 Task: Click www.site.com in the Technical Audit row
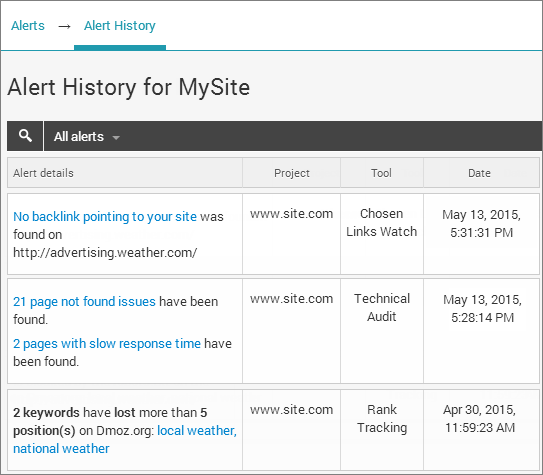point(292,298)
